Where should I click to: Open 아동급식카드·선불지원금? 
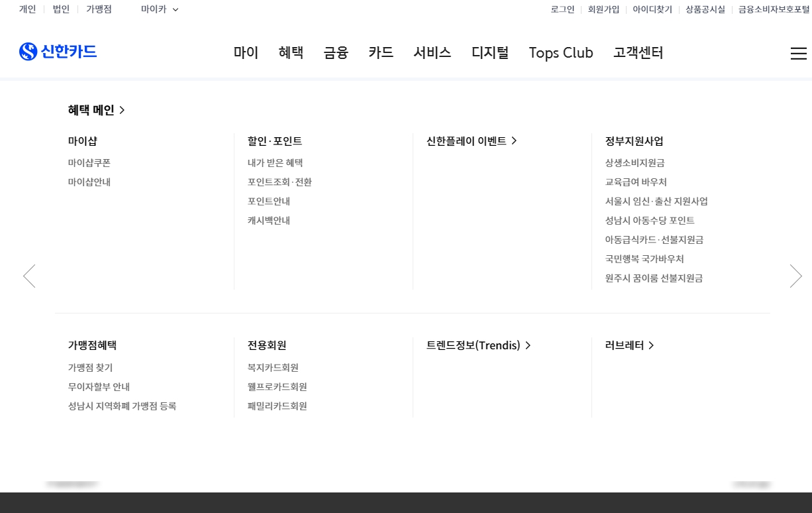click(x=654, y=239)
